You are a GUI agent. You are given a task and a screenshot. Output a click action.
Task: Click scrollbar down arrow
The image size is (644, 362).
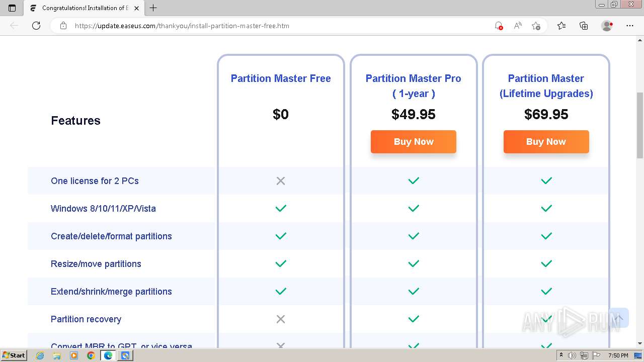click(x=640, y=343)
